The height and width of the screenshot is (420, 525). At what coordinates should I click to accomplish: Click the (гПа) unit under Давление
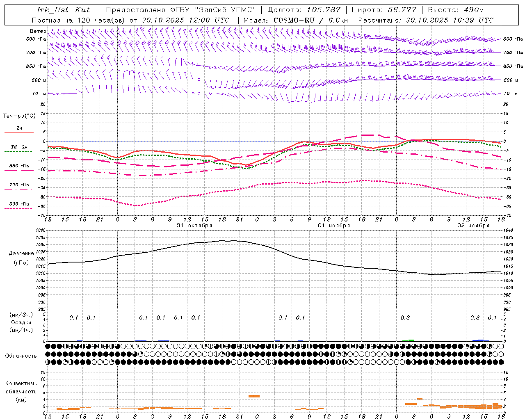coord(21,263)
